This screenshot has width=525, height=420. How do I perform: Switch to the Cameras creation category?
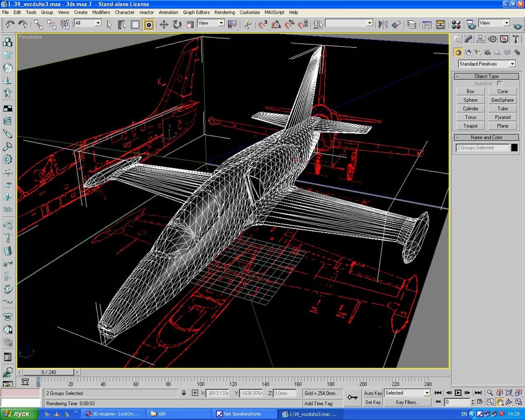point(487,52)
